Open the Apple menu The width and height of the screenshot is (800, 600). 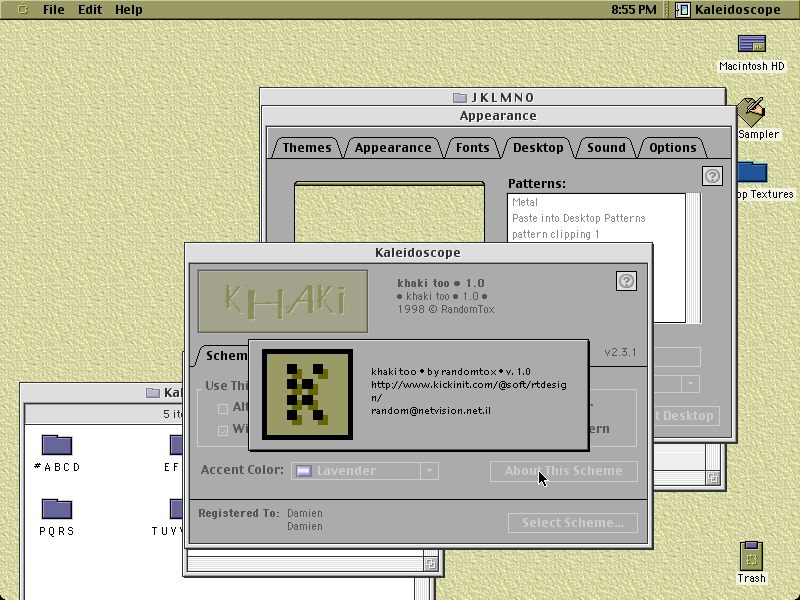(x=22, y=9)
